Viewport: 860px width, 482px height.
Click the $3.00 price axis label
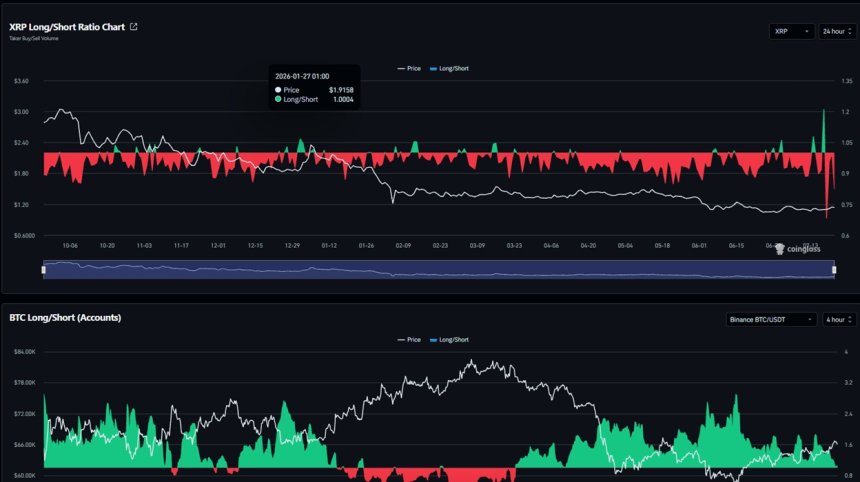[x=21, y=111]
